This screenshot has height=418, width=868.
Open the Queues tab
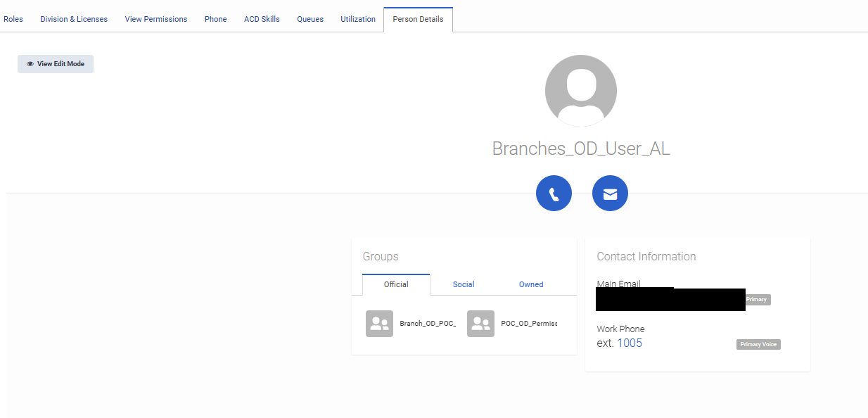tap(310, 19)
